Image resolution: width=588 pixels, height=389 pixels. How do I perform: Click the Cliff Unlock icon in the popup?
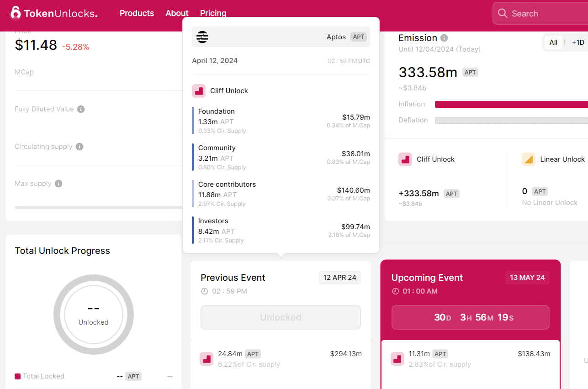click(199, 91)
